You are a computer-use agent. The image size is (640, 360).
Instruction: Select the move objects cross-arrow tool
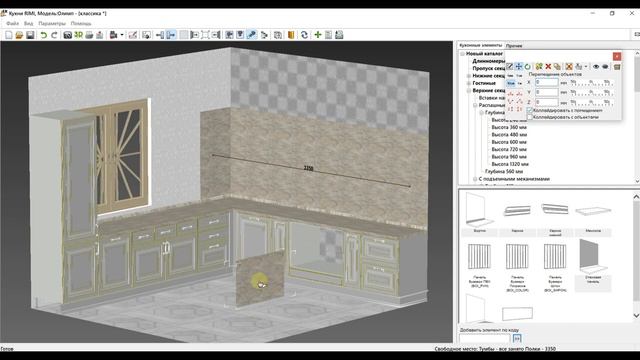pyautogui.click(x=518, y=66)
